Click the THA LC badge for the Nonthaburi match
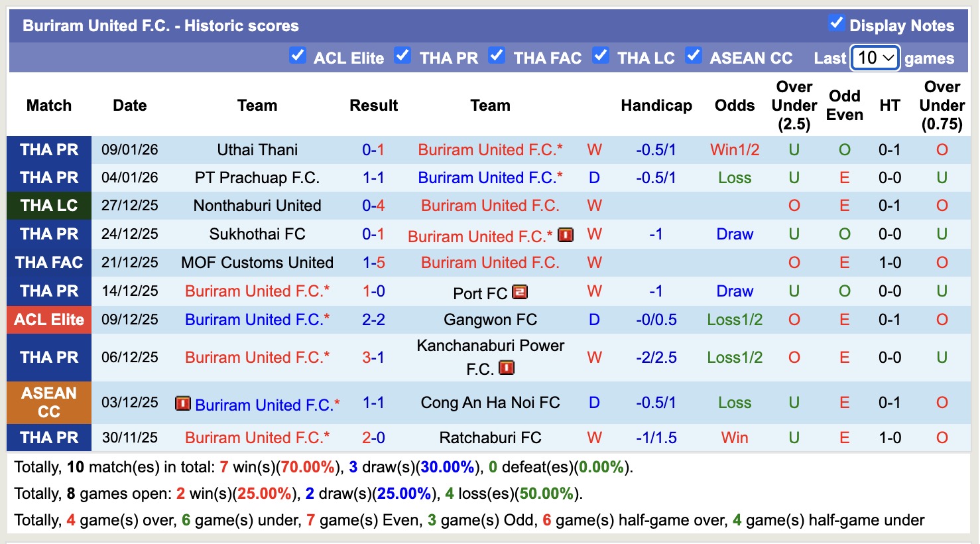This screenshot has height=544, width=980. tap(48, 206)
